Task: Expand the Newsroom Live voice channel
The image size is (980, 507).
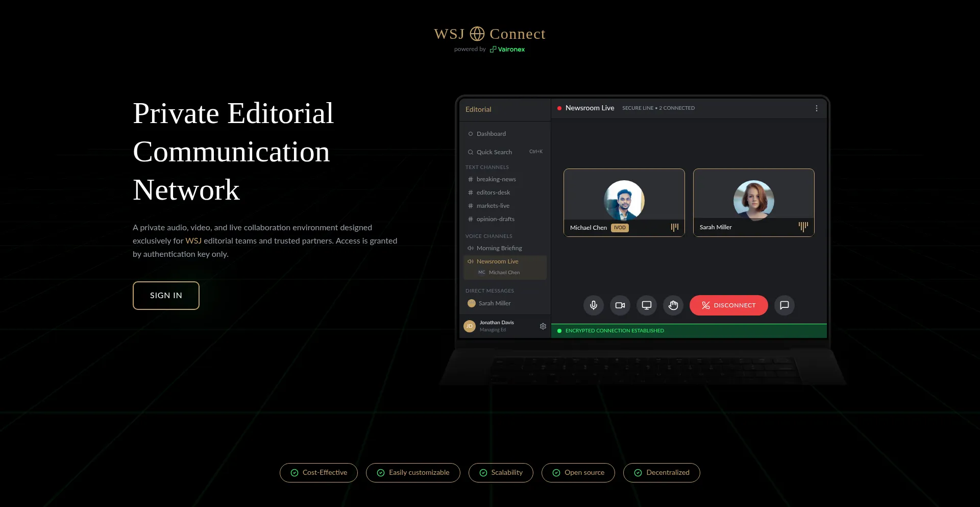Action: click(x=497, y=261)
